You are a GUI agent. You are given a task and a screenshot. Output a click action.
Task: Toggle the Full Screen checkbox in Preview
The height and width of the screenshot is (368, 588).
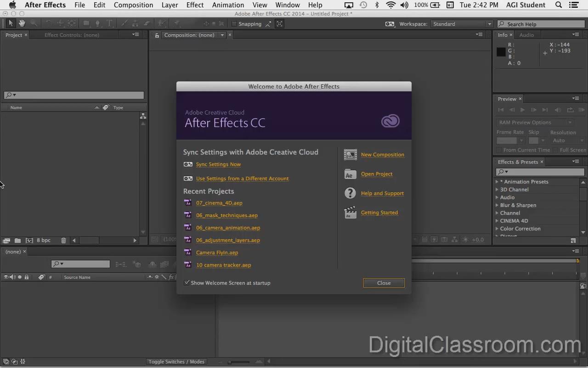(555, 150)
